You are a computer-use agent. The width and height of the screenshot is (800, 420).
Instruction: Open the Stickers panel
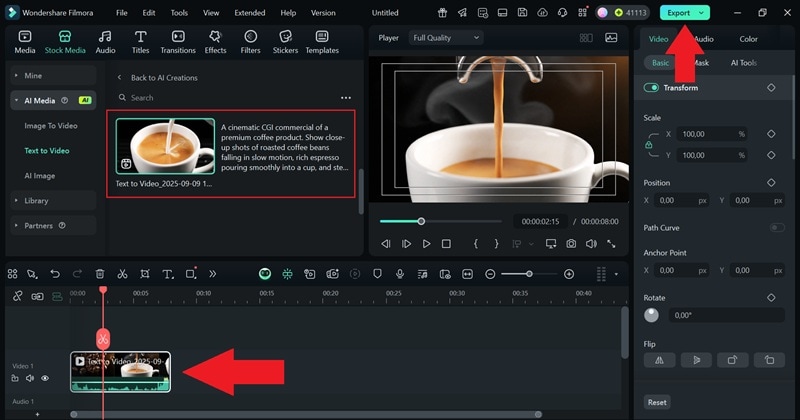pos(285,42)
